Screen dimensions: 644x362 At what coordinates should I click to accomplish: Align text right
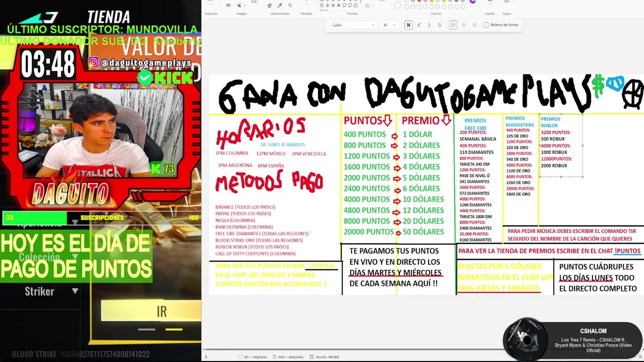[474, 25]
